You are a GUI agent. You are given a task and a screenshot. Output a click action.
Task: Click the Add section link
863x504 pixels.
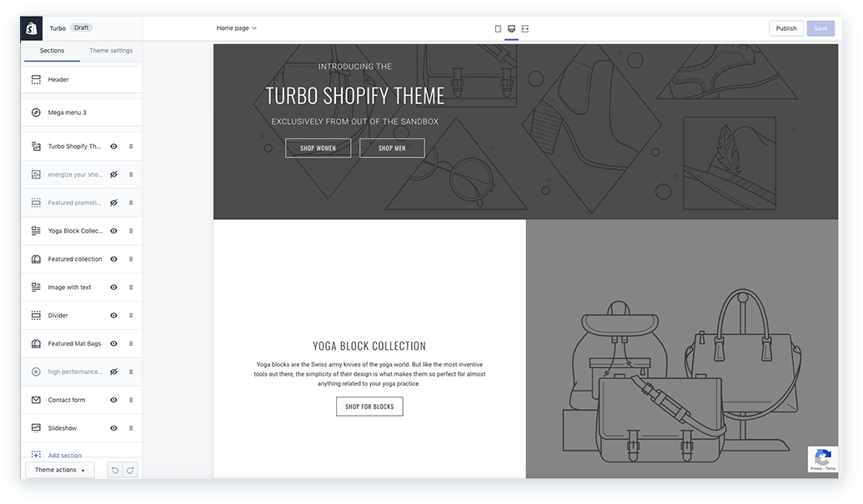pos(64,456)
